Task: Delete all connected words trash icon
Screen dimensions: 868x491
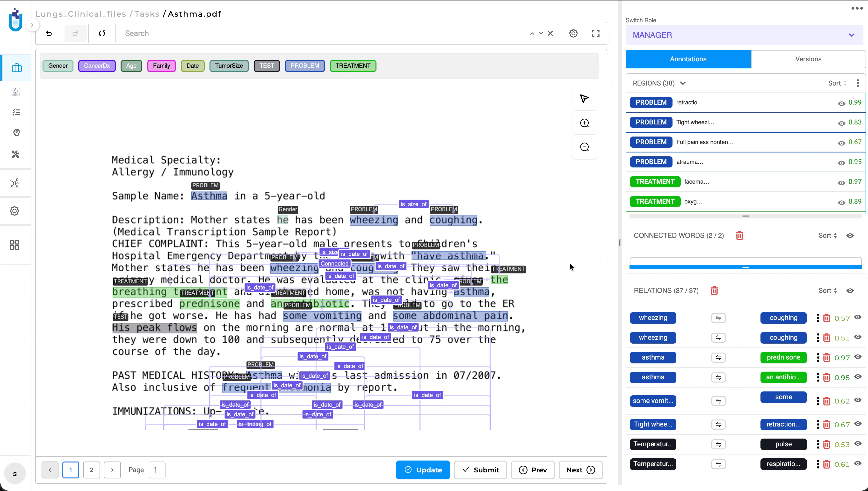Action: point(739,235)
